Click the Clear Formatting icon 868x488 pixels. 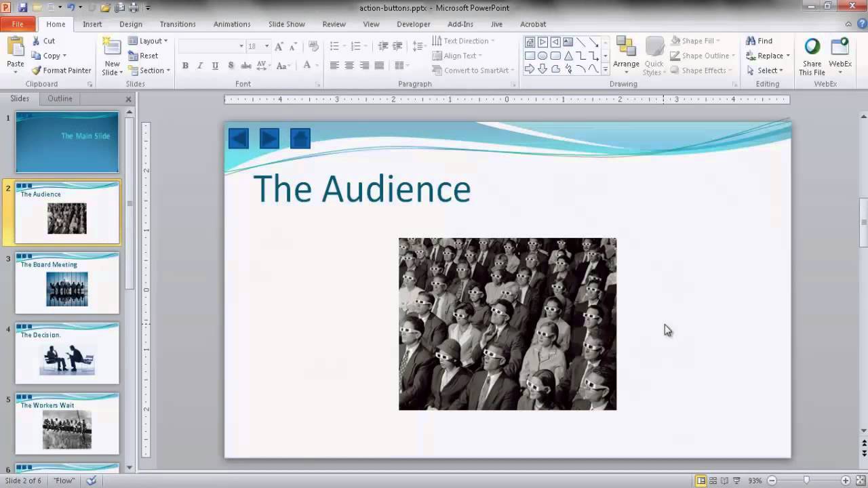tap(313, 46)
